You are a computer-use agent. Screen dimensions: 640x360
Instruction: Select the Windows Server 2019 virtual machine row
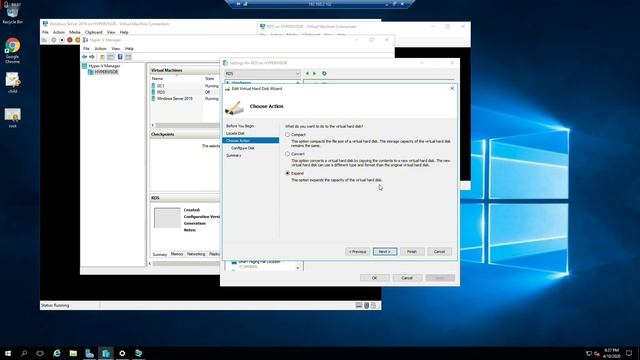pyautogui.click(x=185, y=98)
